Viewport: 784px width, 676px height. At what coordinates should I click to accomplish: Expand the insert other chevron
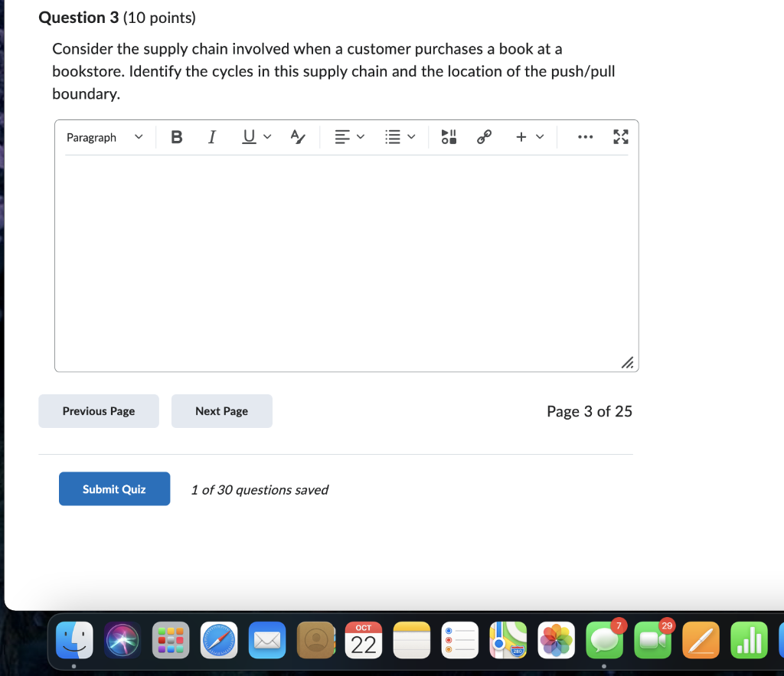(540, 137)
